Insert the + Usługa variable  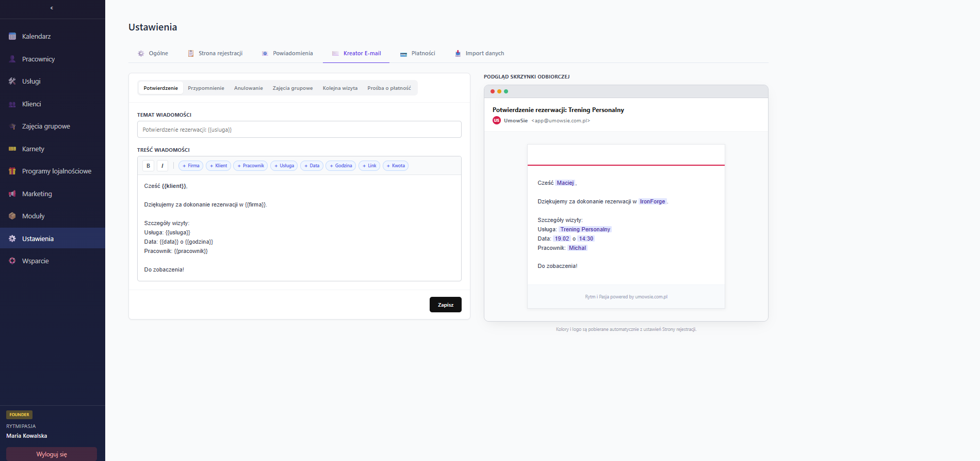pyautogui.click(x=284, y=166)
